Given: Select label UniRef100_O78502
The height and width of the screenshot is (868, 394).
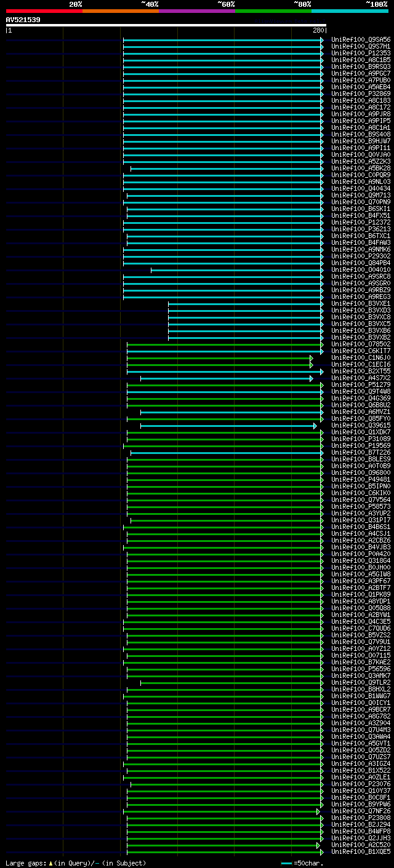Looking at the screenshot, I should [361, 344].
